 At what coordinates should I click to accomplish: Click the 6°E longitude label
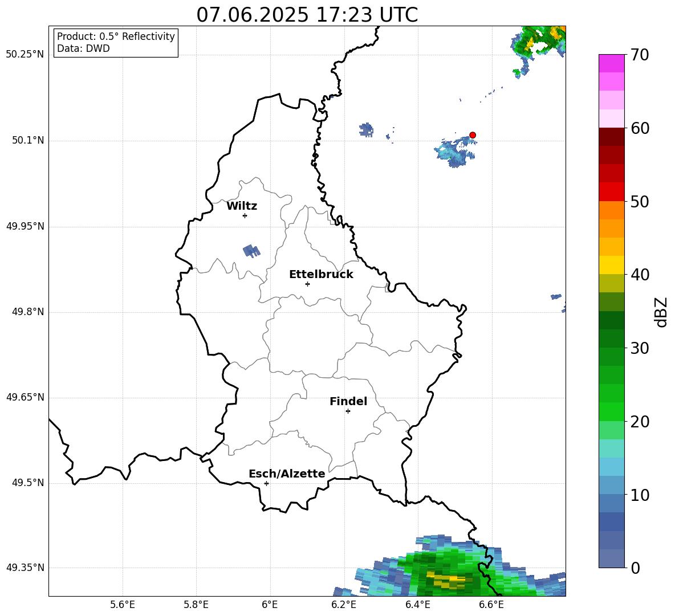point(270,605)
